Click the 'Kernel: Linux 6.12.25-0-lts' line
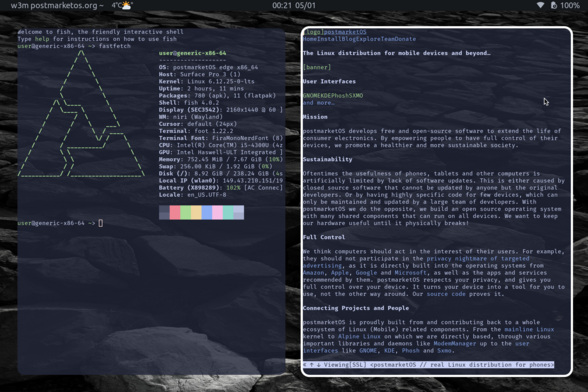The height and width of the screenshot is (392, 588). (x=207, y=81)
